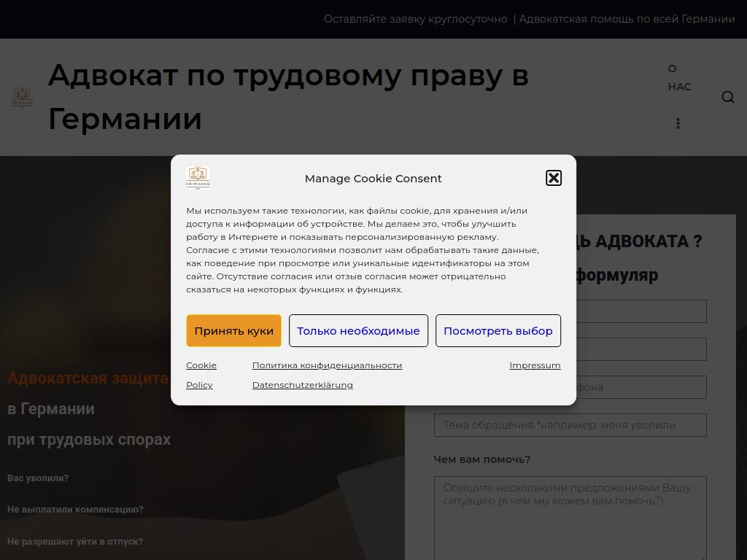
Task: Open 'Посмотреть выбор' cookie preferences
Action: (x=498, y=331)
